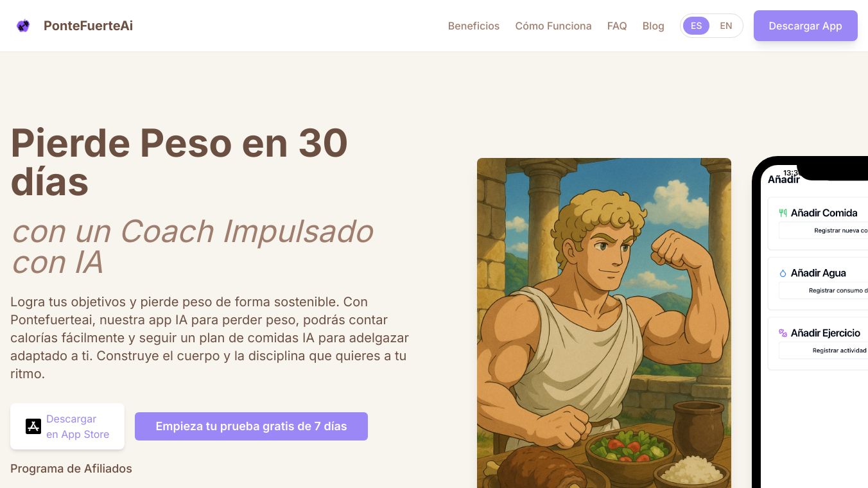
Task: Click the muscular Greek coach illustration
Action: click(604, 323)
